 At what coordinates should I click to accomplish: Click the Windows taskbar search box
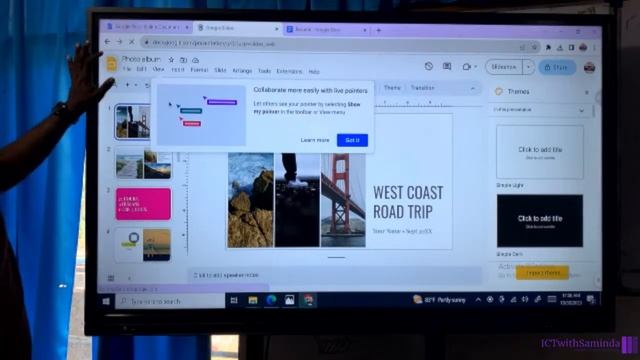[x=170, y=301]
